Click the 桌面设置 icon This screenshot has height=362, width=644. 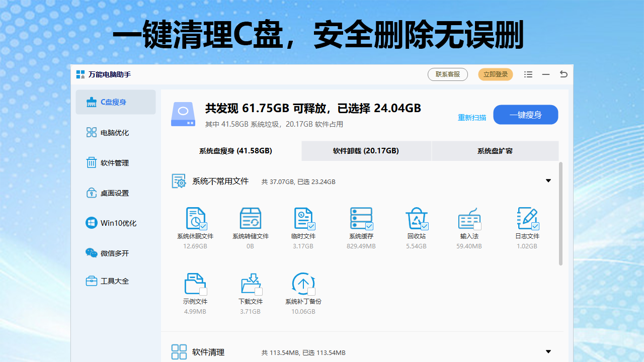coord(92,193)
